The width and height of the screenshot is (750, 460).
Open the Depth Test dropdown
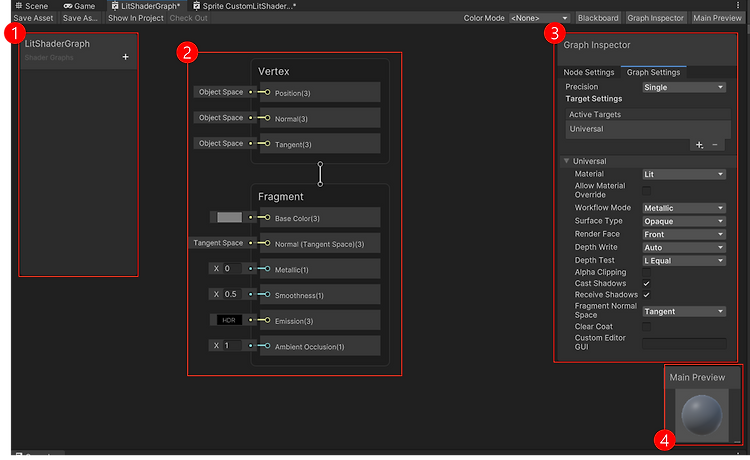[684, 261]
